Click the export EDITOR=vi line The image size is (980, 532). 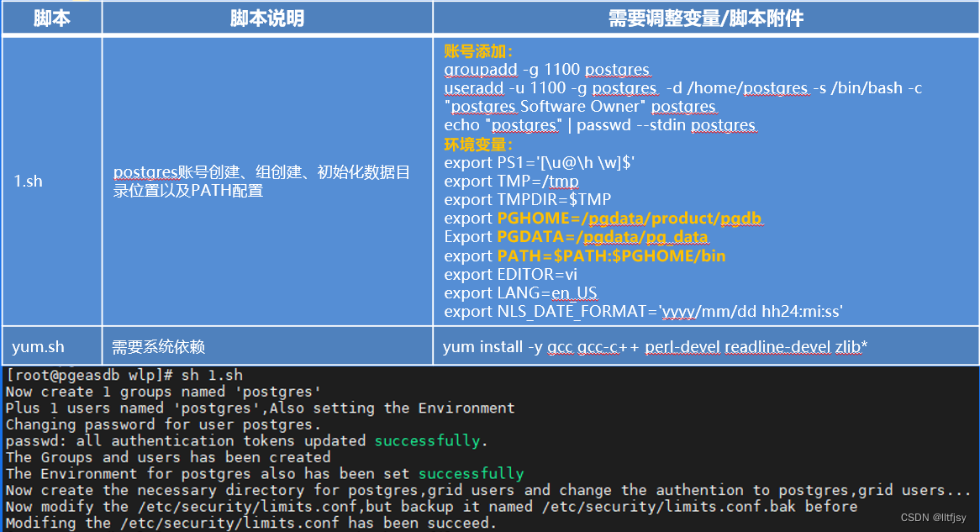pos(511,275)
